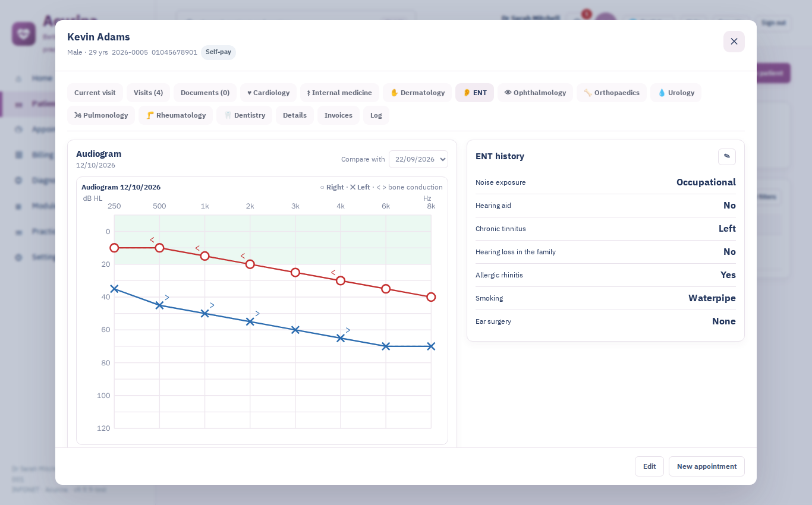Select the ENT tab
The image size is (812, 505).
[474, 93]
